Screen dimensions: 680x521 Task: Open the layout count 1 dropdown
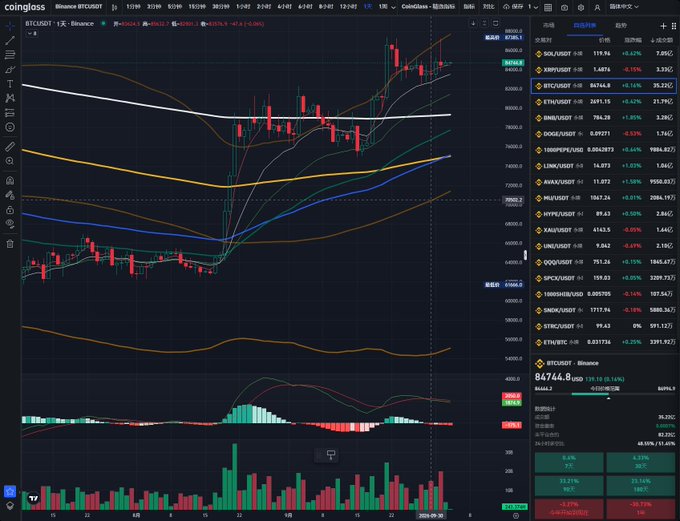(x=533, y=7)
